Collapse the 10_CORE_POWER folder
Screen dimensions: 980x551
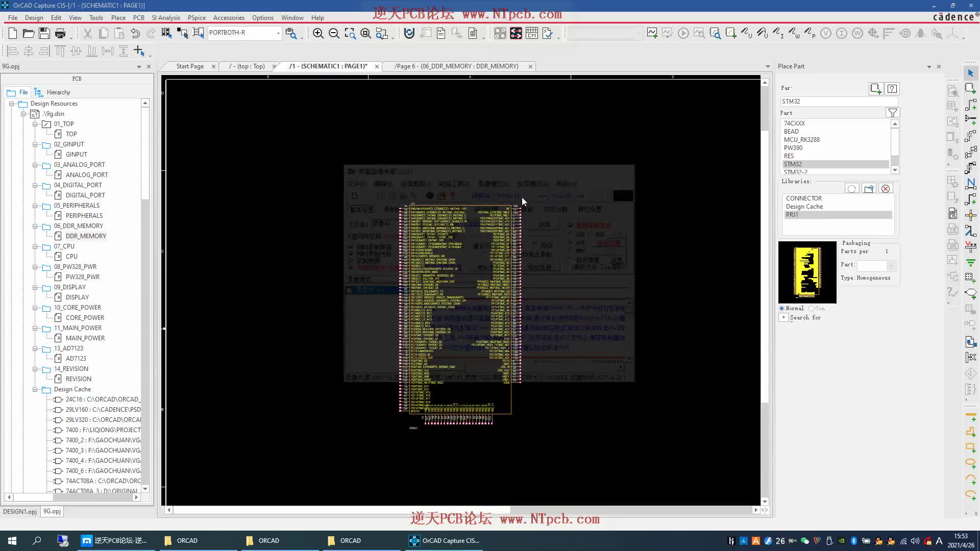click(35, 308)
